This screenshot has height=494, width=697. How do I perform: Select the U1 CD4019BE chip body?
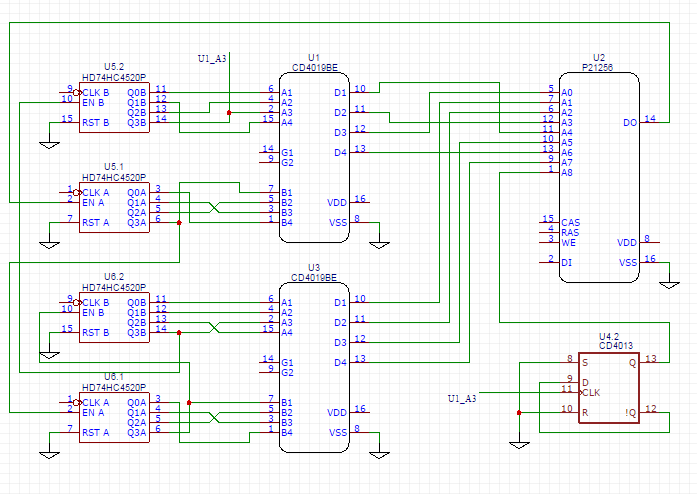click(x=314, y=155)
